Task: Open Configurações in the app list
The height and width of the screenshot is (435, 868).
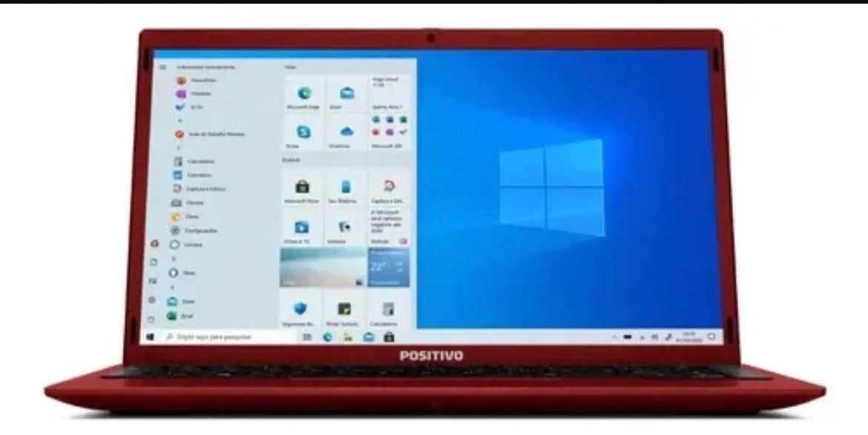Action: pyautogui.click(x=194, y=230)
